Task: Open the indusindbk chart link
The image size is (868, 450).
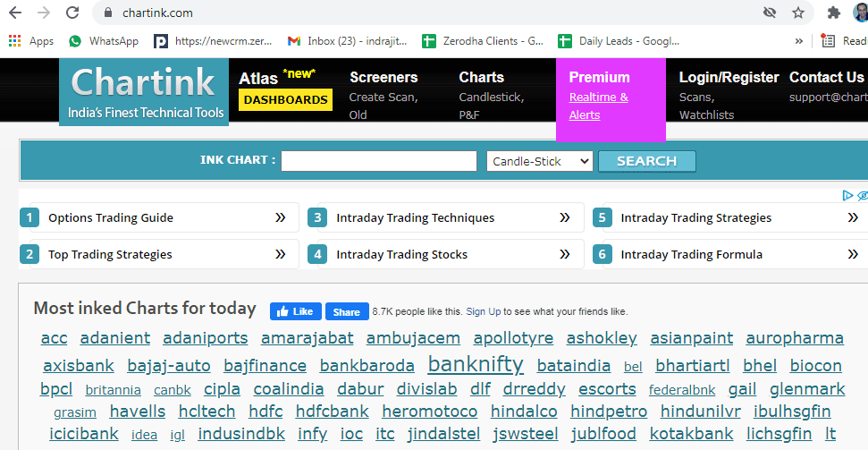Action: 241,433
